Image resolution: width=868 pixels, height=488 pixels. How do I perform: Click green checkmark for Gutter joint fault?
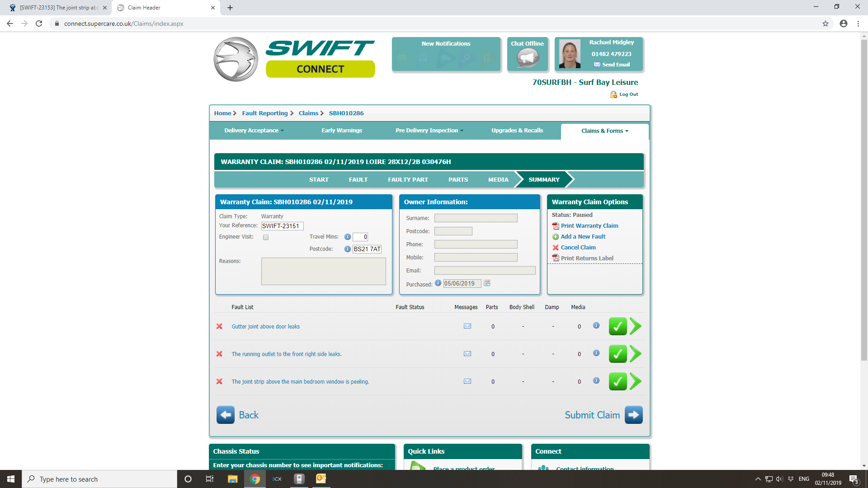coord(618,326)
